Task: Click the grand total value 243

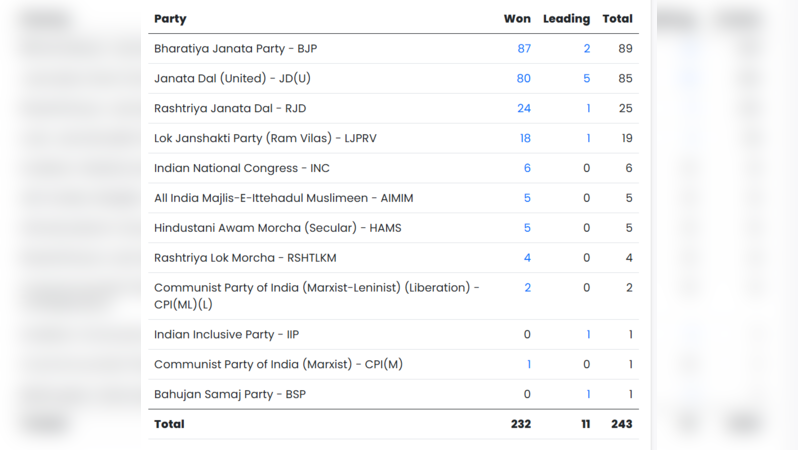Action: (621, 425)
